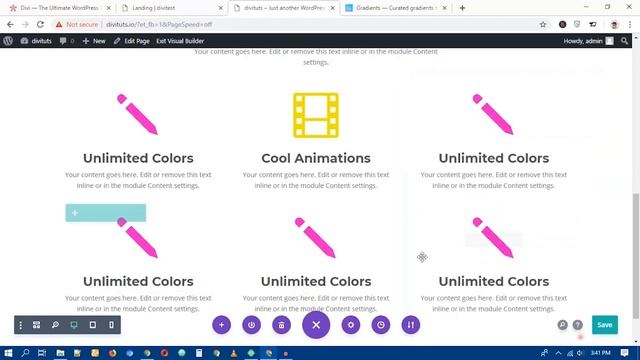Screen dimensions: 640x360
Task: Click the yellow film strip icon
Action: coord(316,115)
